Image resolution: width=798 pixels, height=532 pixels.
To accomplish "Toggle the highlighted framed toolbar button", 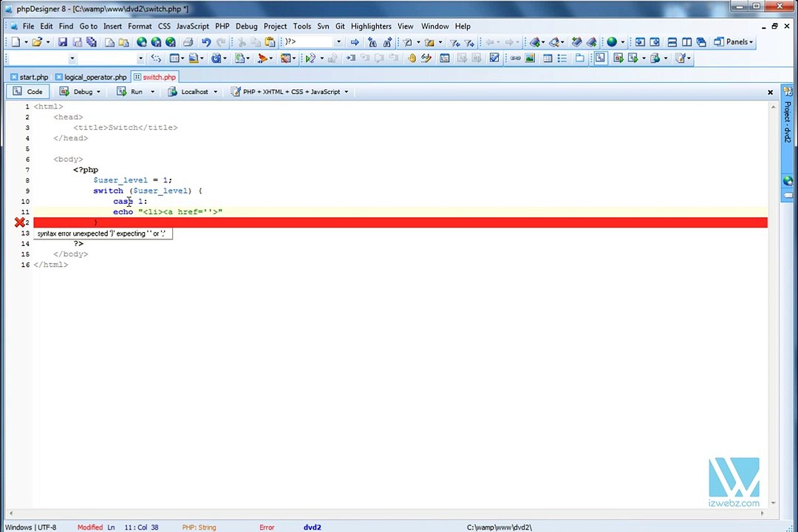I will click(x=601, y=58).
